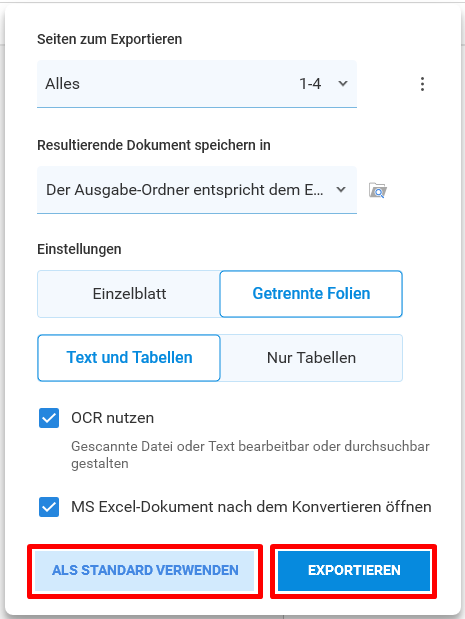Select the Getrennte Folien option

pyautogui.click(x=311, y=294)
